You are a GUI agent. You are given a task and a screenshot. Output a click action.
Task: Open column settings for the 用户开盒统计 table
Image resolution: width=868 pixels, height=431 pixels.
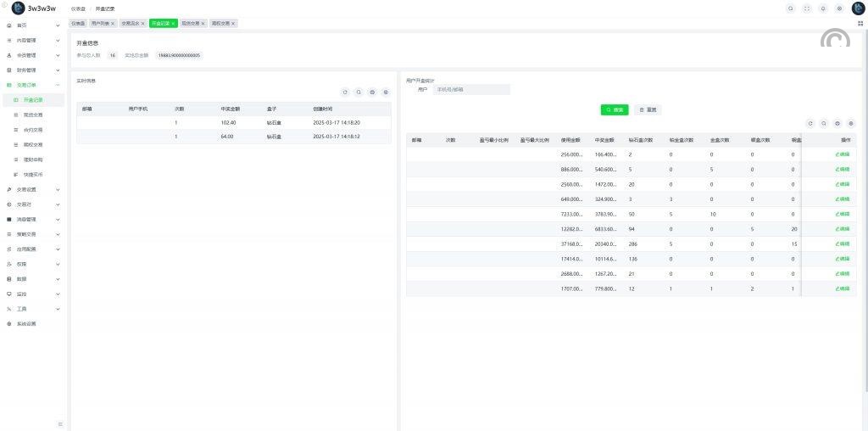(x=850, y=123)
